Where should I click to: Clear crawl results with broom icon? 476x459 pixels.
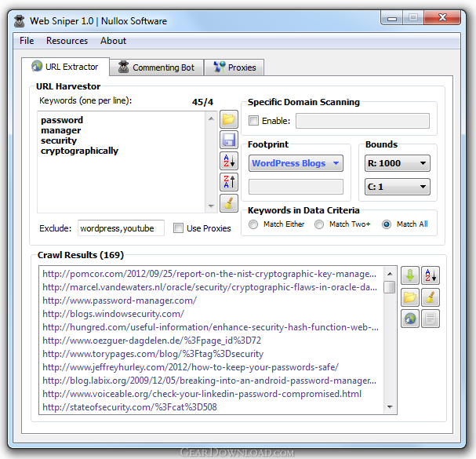point(431,297)
